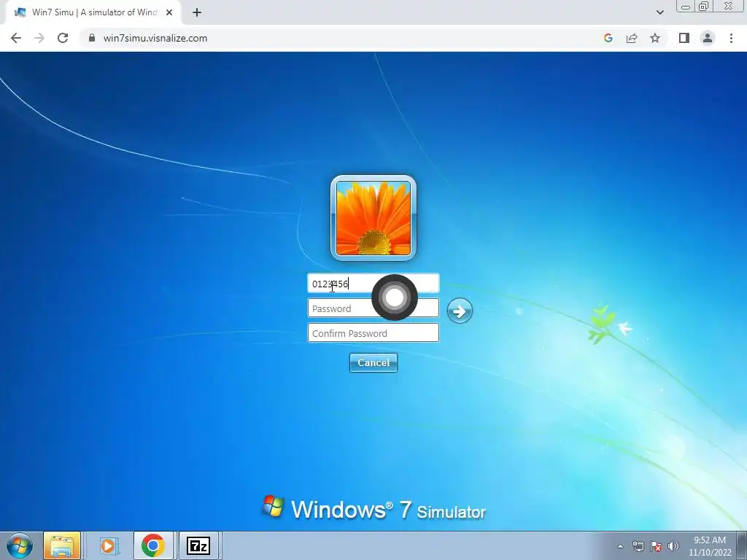Open the clock showing 9:52 AM
The image size is (747, 560).
(710, 546)
